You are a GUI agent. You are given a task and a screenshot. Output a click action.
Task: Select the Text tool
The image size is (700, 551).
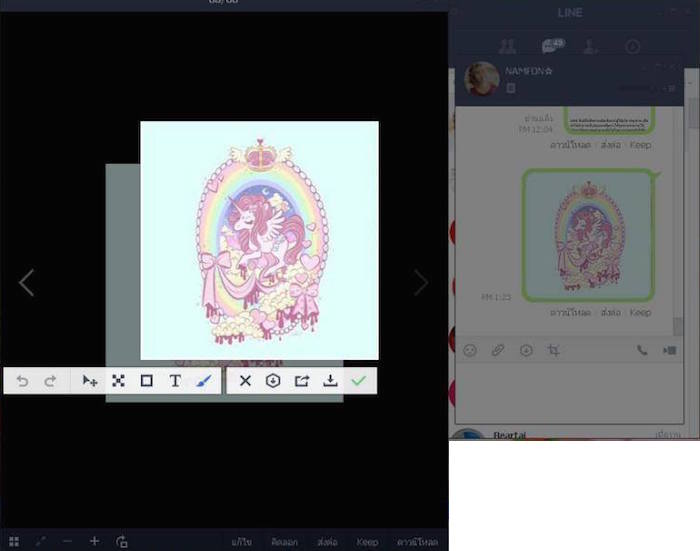175,381
